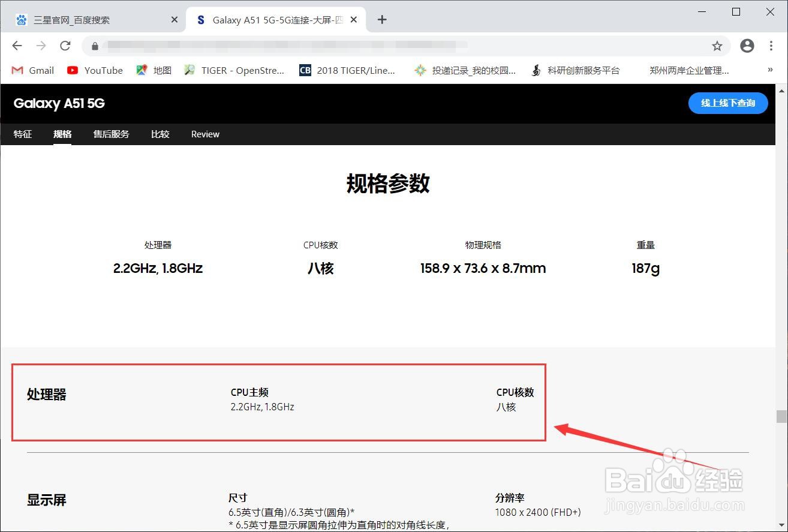The height and width of the screenshot is (532, 788).
Task: Open 2018 TIGER/Line... bookmark
Action: point(347,70)
